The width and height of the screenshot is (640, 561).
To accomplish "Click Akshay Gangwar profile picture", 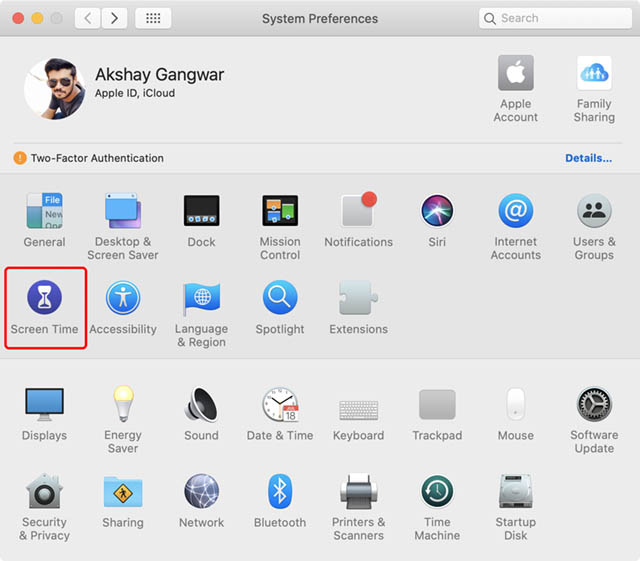I will (x=55, y=88).
